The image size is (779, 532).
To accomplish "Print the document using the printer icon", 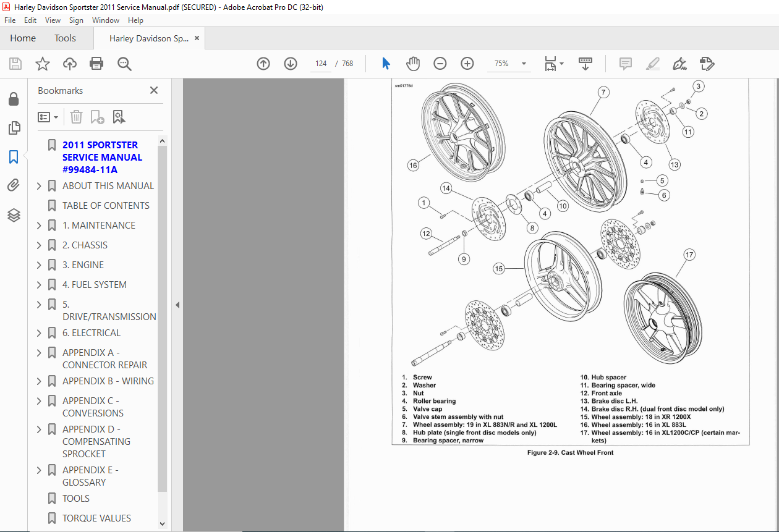I will (x=96, y=64).
